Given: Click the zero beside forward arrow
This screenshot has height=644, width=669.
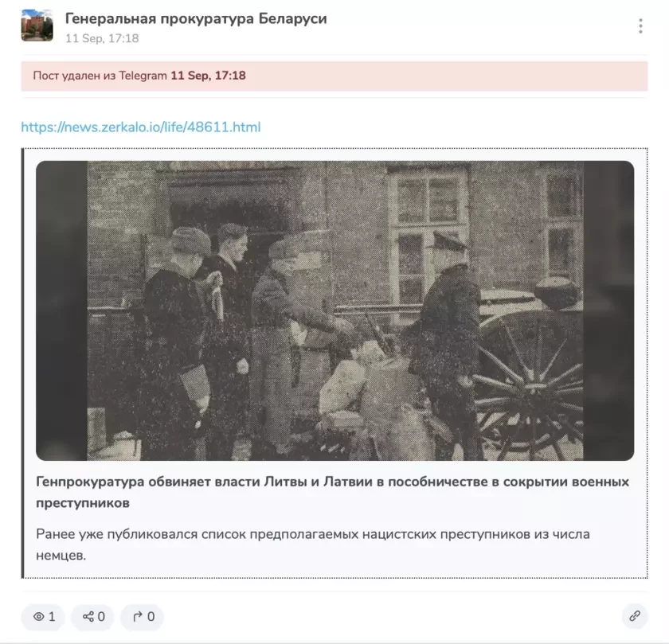Looking at the screenshot, I should [151, 616].
